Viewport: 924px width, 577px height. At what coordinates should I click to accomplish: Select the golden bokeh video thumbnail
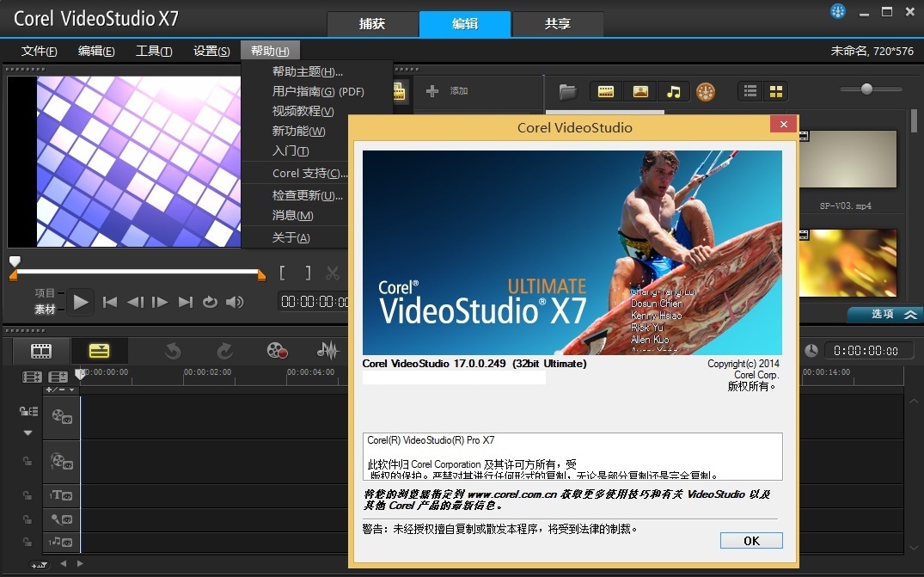tap(848, 263)
